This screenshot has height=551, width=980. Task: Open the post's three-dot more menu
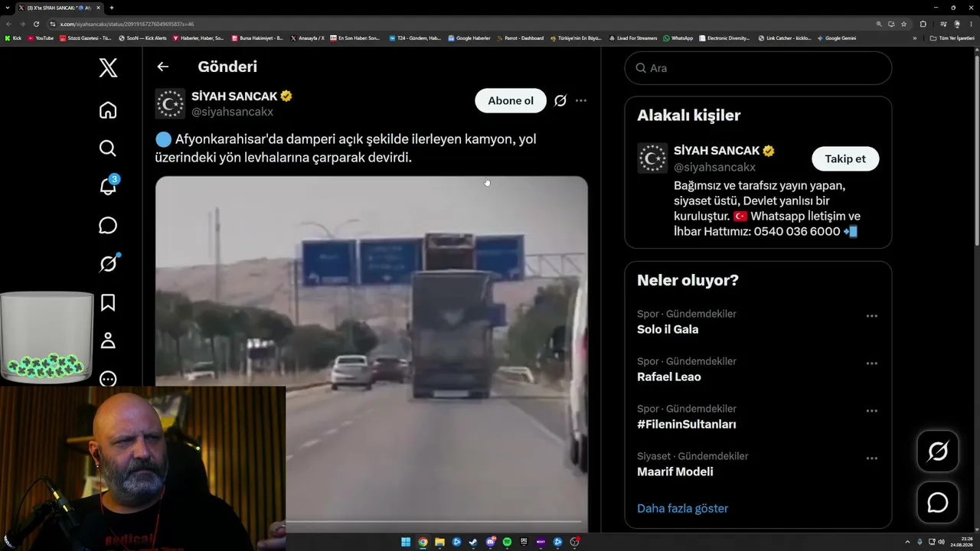tap(581, 101)
